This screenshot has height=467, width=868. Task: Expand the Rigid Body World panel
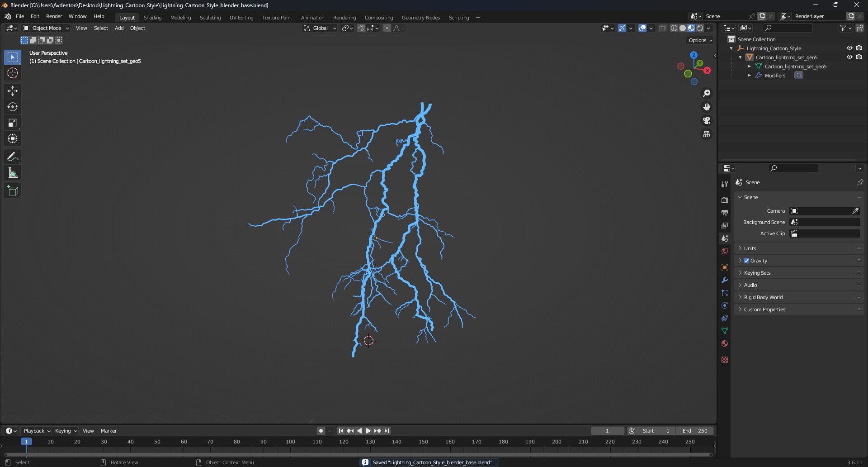pos(799,297)
